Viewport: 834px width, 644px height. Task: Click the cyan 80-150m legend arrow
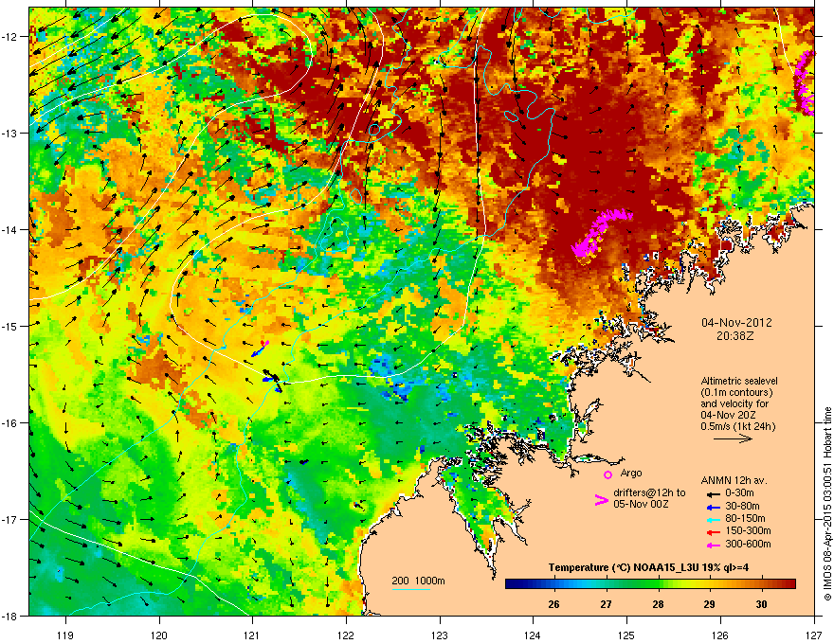(x=714, y=519)
